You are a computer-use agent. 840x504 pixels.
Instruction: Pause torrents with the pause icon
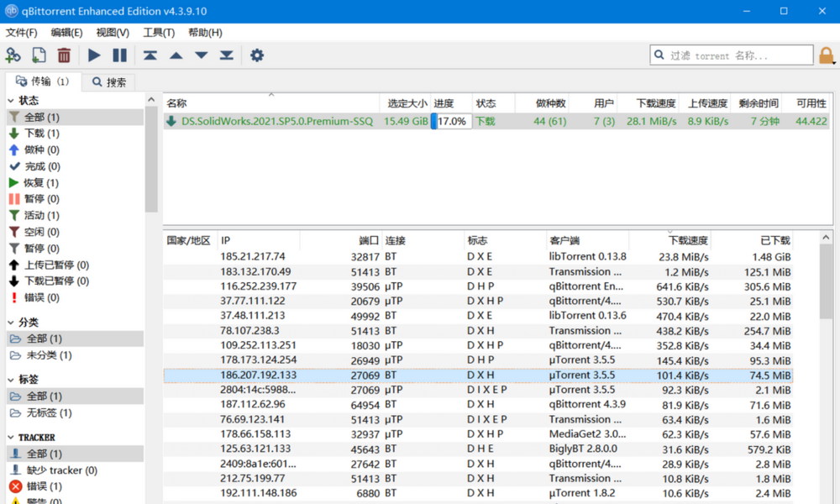[x=119, y=55]
